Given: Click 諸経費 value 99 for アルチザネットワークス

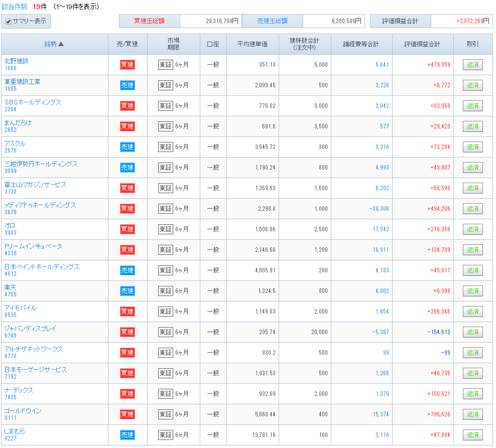Looking at the screenshot, I should [x=386, y=352].
